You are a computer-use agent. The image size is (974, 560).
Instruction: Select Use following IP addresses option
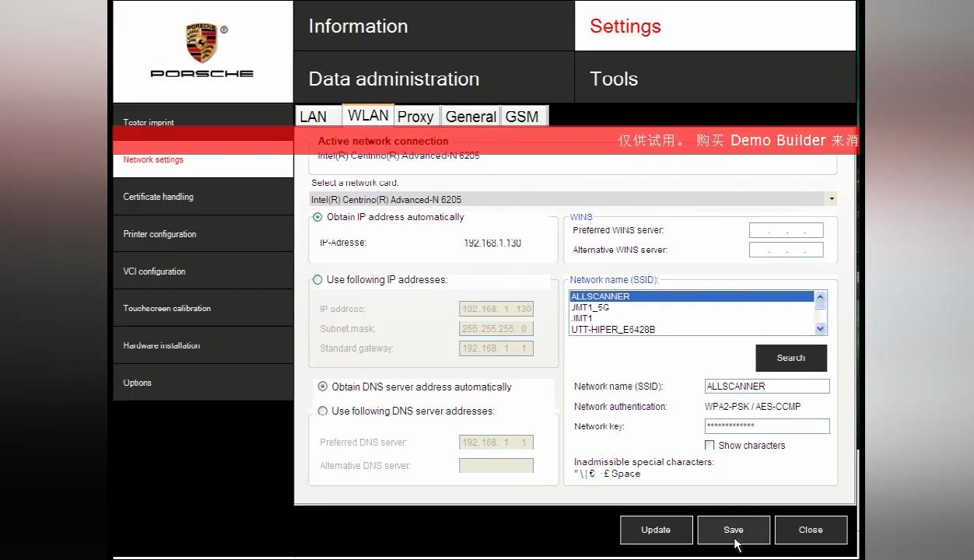(x=317, y=280)
